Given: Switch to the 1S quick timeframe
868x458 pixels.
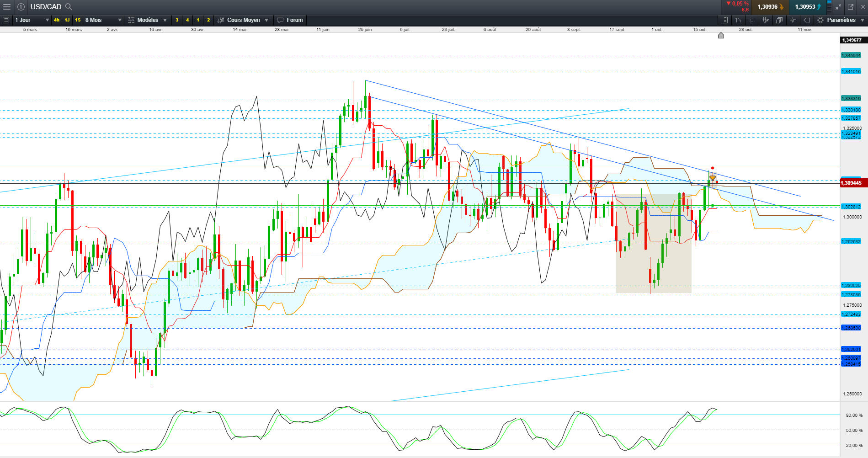Looking at the screenshot, I should coord(78,20).
